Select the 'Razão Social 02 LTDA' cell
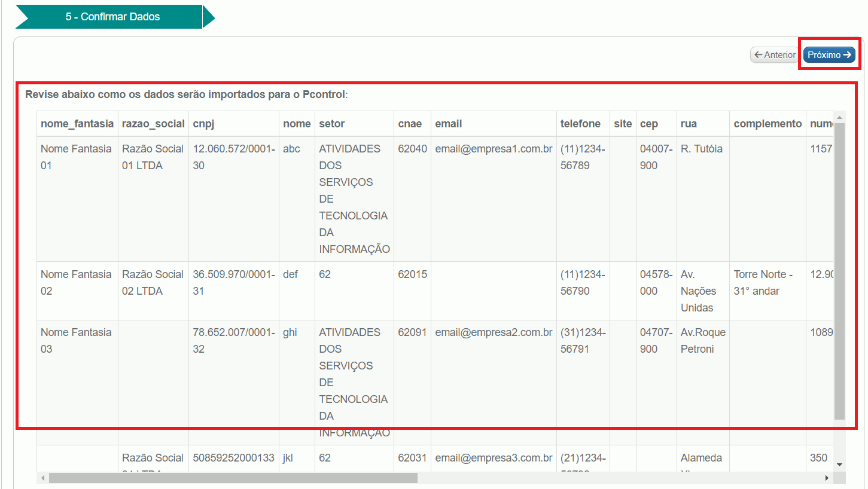This screenshot has height=489, width=868. click(x=153, y=291)
